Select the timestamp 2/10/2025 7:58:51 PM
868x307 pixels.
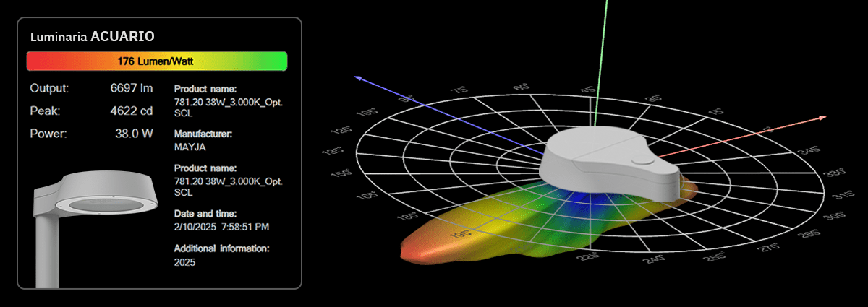click(222, 227)
